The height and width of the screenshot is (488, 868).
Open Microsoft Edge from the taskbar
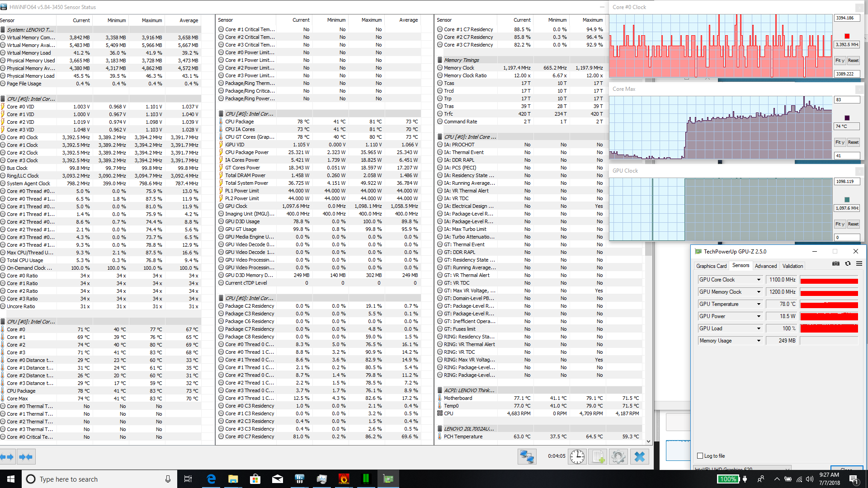(211, 479)
